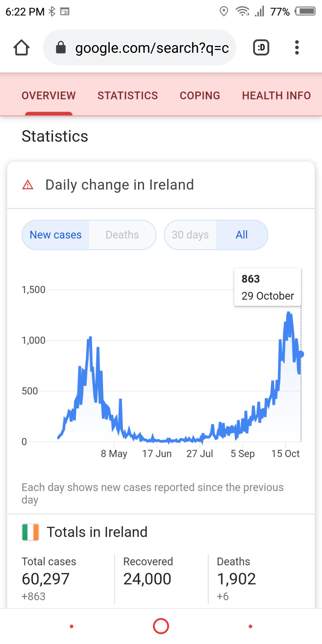322x644 pixels.
Task: Tap the 863 chart tooltip
Action: coord(268,287)
